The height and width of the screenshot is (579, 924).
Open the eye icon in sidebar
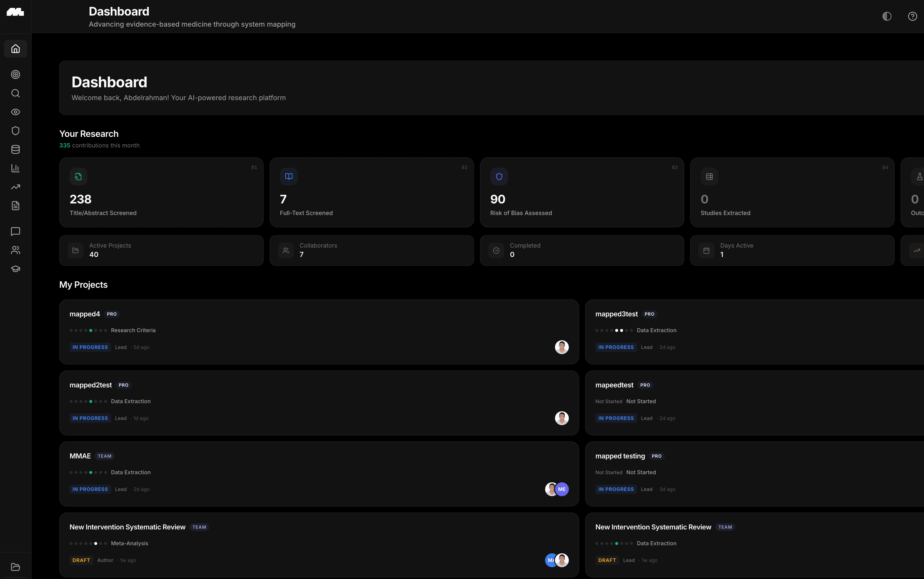click(15, 112)
